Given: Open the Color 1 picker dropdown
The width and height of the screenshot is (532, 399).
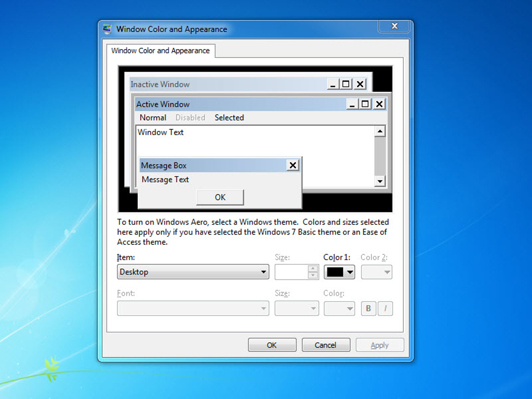Looking at the screenshot, I should pos(339,272).
